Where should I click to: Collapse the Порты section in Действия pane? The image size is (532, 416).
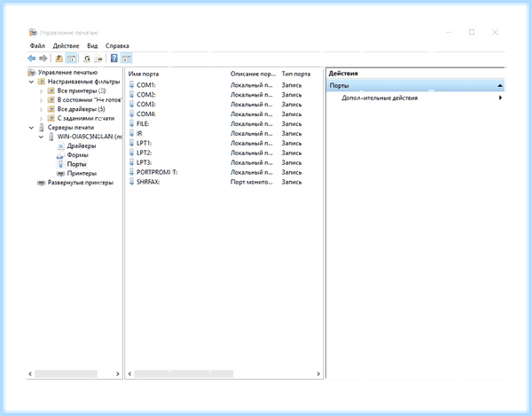point(500,85)
